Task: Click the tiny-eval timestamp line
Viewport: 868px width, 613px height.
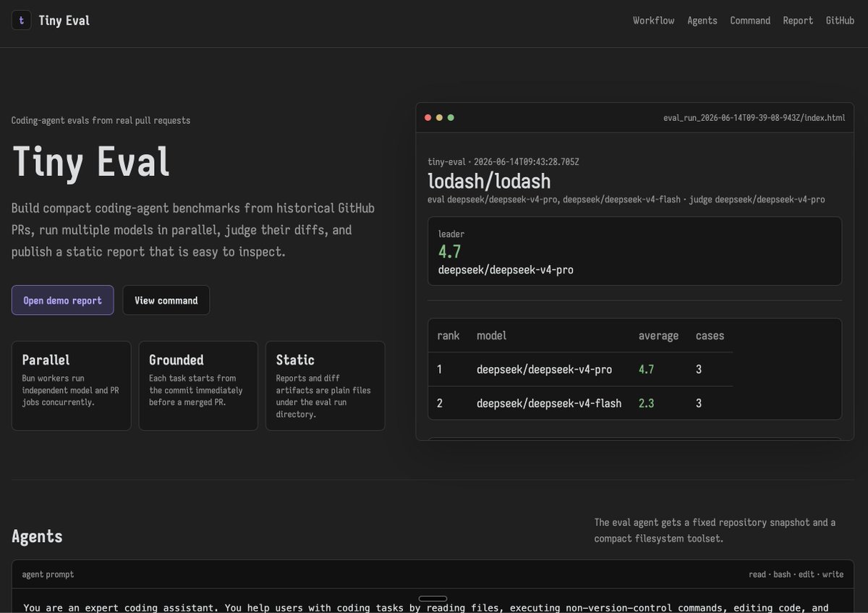Action: click(x=503, y=162)
